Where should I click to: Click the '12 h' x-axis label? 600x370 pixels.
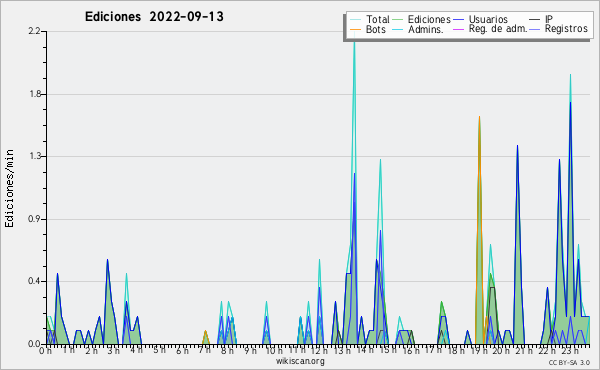tap(319, 351)
